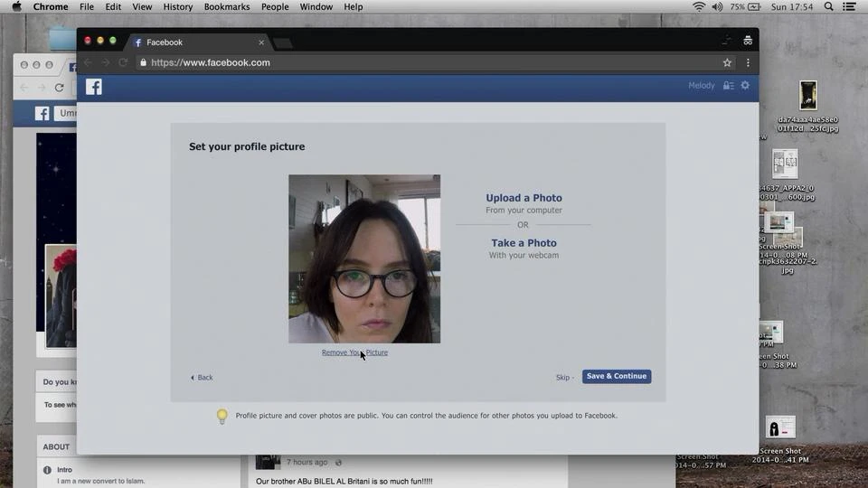The image size is (868, 488).
Task: Click forward arrow in the background Chrome window
Action: click(x=42, y=88)
